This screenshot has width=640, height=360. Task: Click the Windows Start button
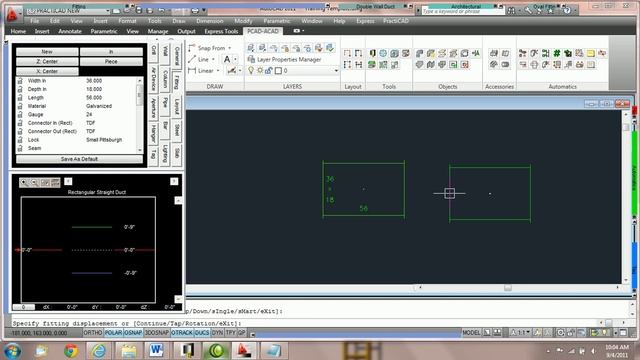coord(13,350)
